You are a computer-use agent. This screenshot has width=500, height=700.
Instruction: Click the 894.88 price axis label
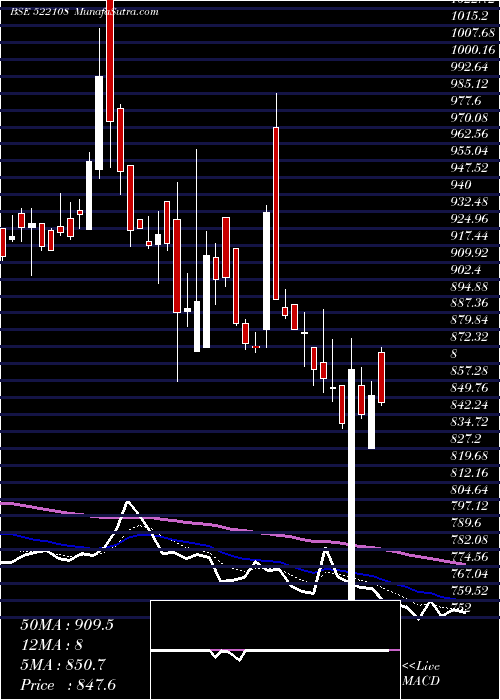[x=471, y=286]
